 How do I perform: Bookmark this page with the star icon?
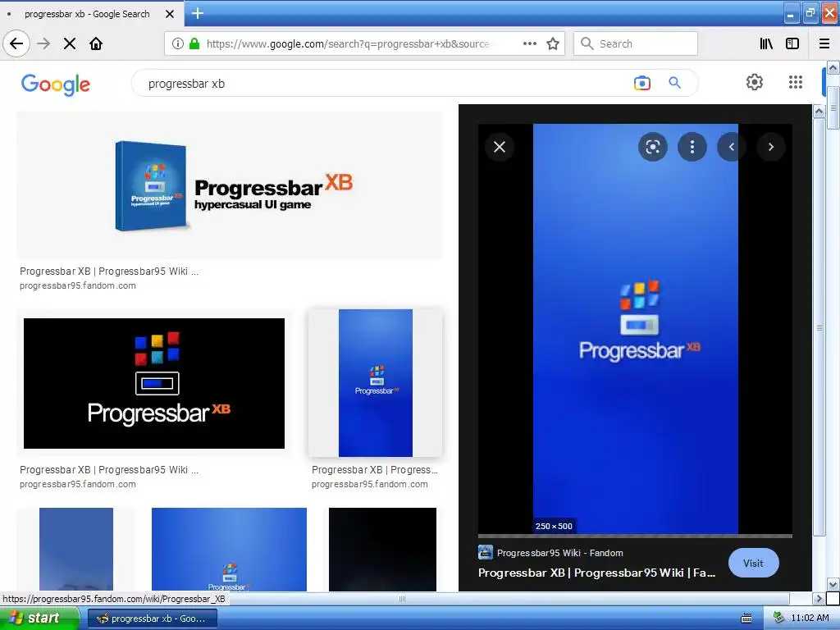click(x=553, y=43)
